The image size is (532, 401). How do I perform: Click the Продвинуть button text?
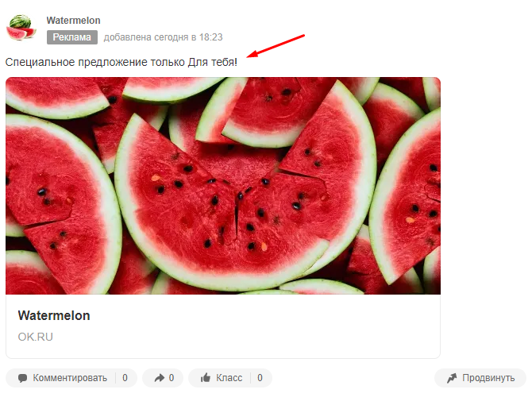point(488,378)
